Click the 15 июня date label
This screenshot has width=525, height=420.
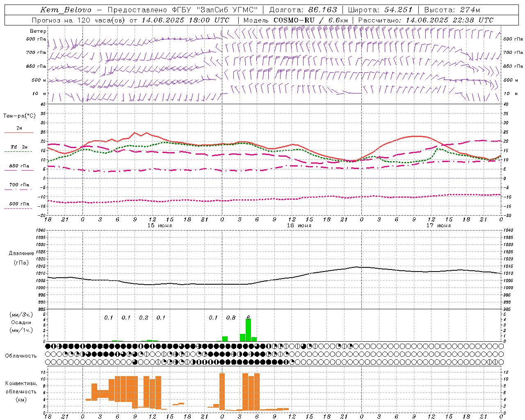pyautogui.click(x=160, y=226)
